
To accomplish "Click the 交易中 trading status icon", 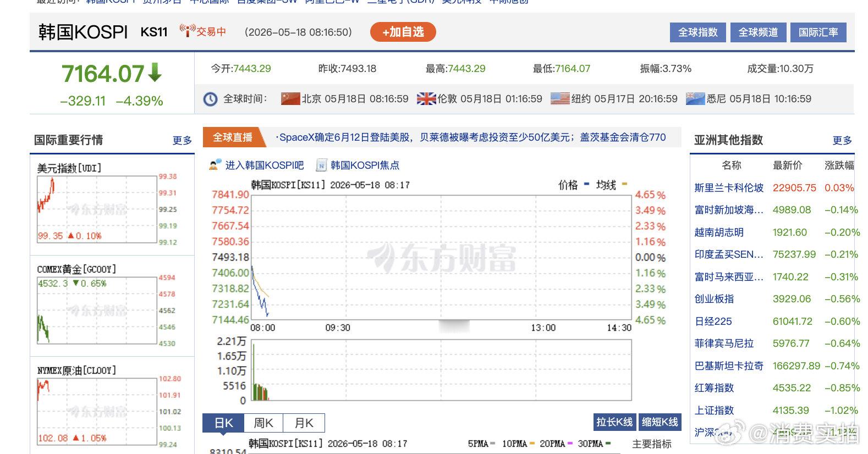I will click(x=188, y=30).
